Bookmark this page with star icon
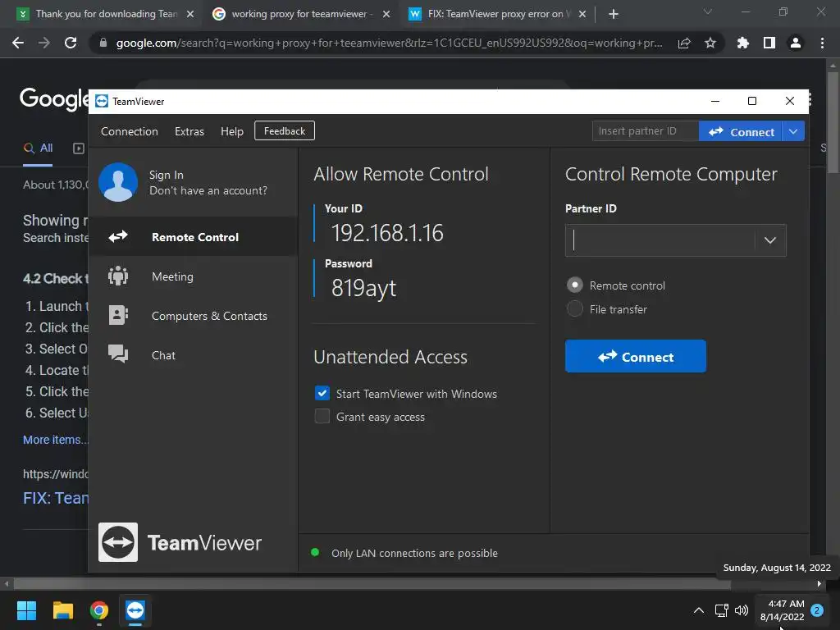This screenshot has width=840, height=630. [x=710, y=43]
